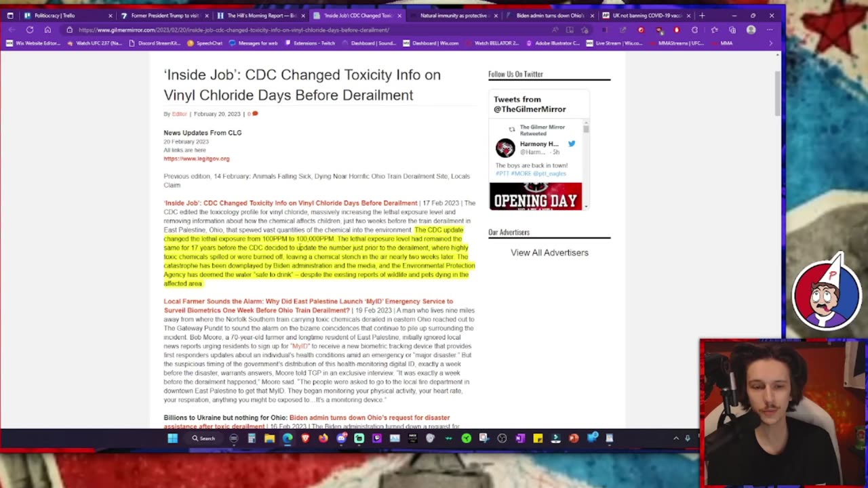This screenshot has width=868, height=488.
Task: Open OneNote from the taskbar
Action: pos(519,439)
